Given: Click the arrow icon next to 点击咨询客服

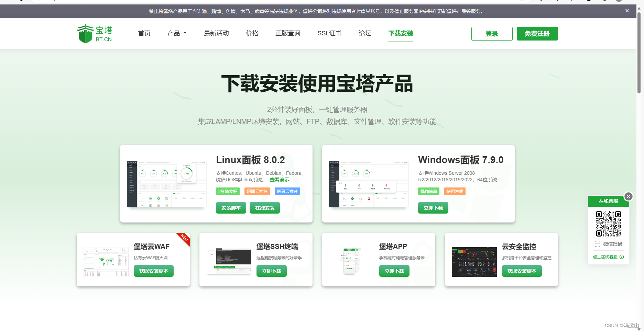Looking at the screenshot, I should point(622,257).
